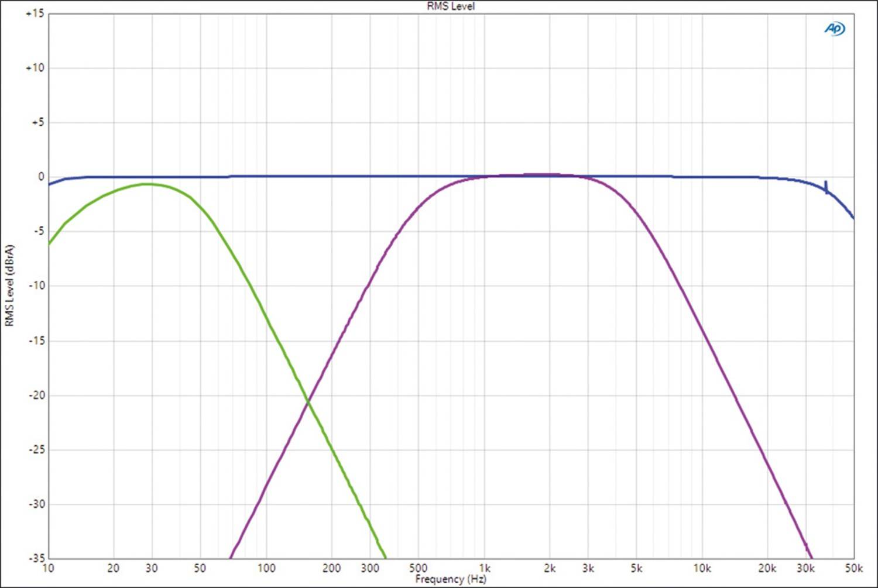Screen dimensions: 878x588
Task: Click the RMS Level chart title
Action: coord(450,6)
